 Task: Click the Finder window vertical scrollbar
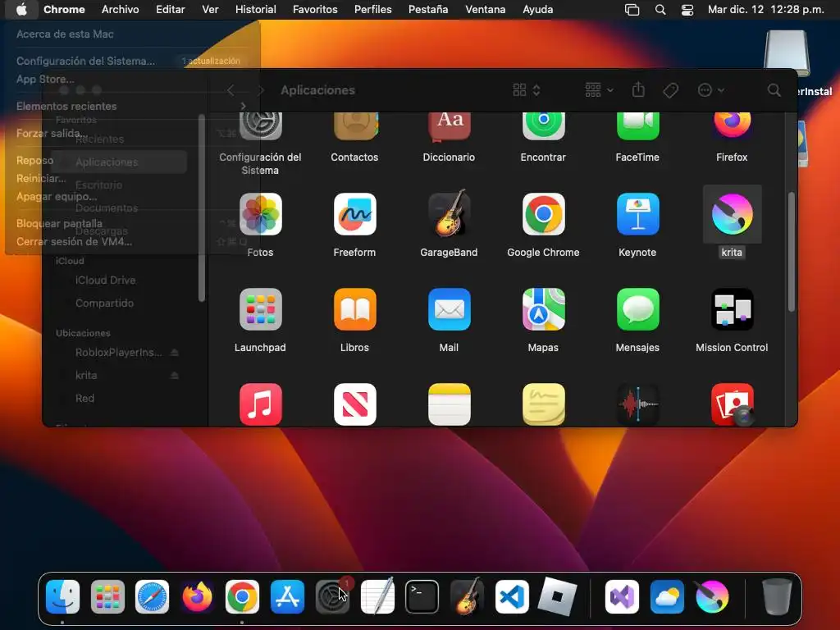pos(792,252)
